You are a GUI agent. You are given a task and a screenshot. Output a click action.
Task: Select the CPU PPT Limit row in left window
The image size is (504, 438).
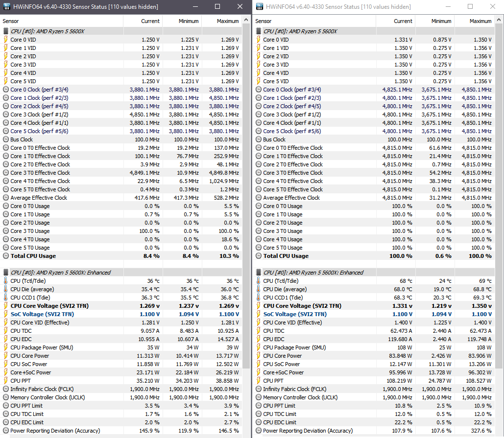tap(121, 406)
